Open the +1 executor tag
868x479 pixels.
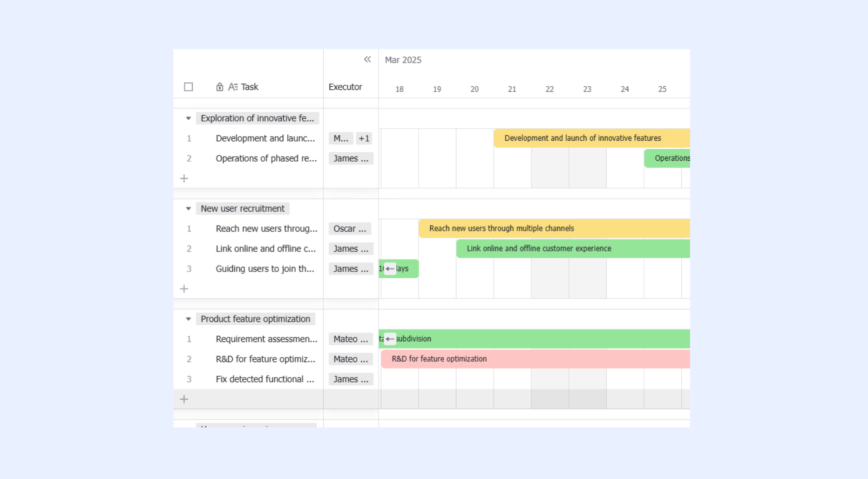[x=364, y=138]
